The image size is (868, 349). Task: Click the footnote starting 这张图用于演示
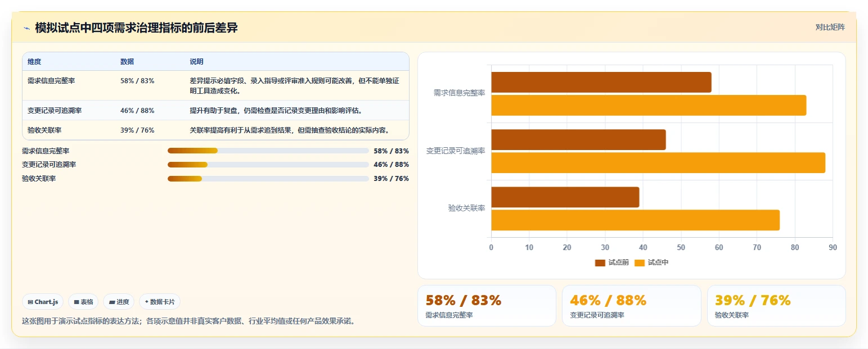[188, 321]
